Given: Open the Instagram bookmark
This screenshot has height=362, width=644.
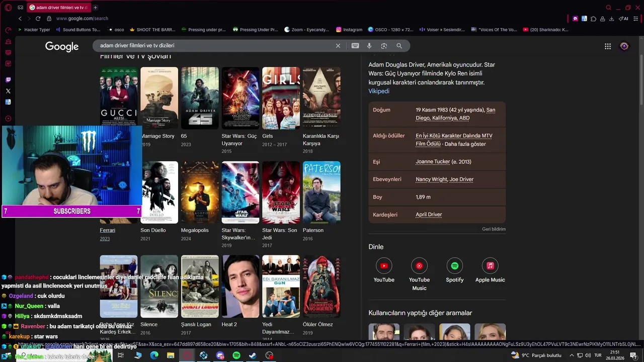Looking at the screenshot, I should pos(349,30).
